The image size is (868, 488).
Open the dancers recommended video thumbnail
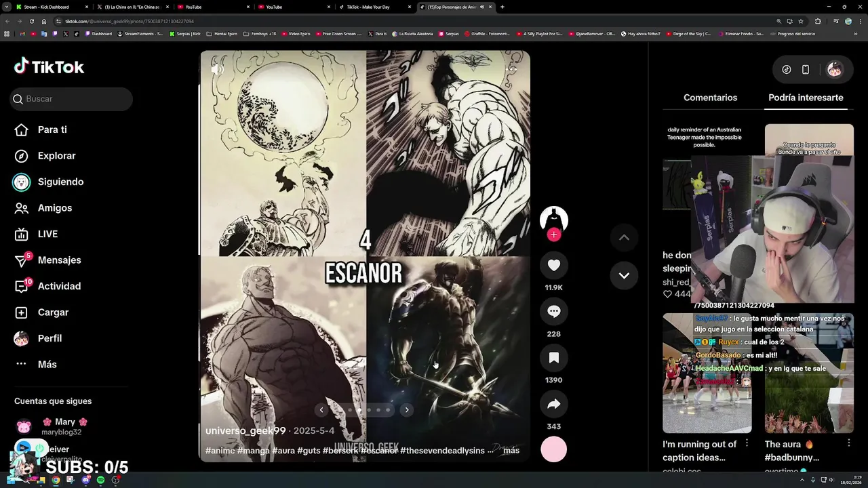click(x=707, y=373)
